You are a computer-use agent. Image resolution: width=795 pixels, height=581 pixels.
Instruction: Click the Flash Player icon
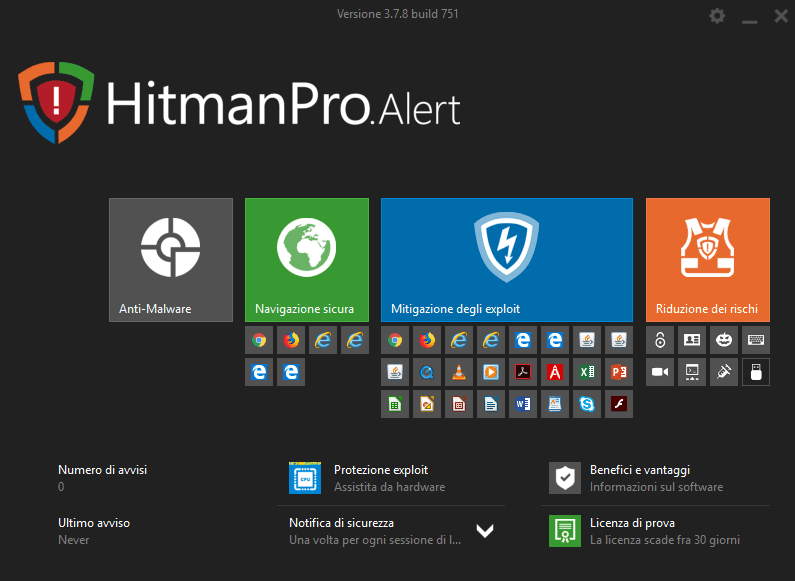(619, 405)
